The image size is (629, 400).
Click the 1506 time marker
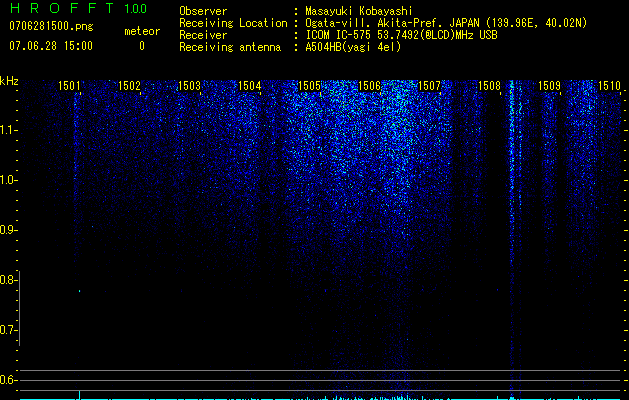(369, 85)
